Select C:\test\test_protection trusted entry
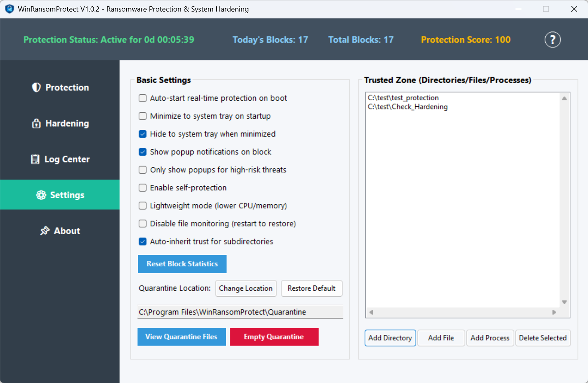Image resolution: width=588 pixels, height=383 pixels. tap(403, 98)
